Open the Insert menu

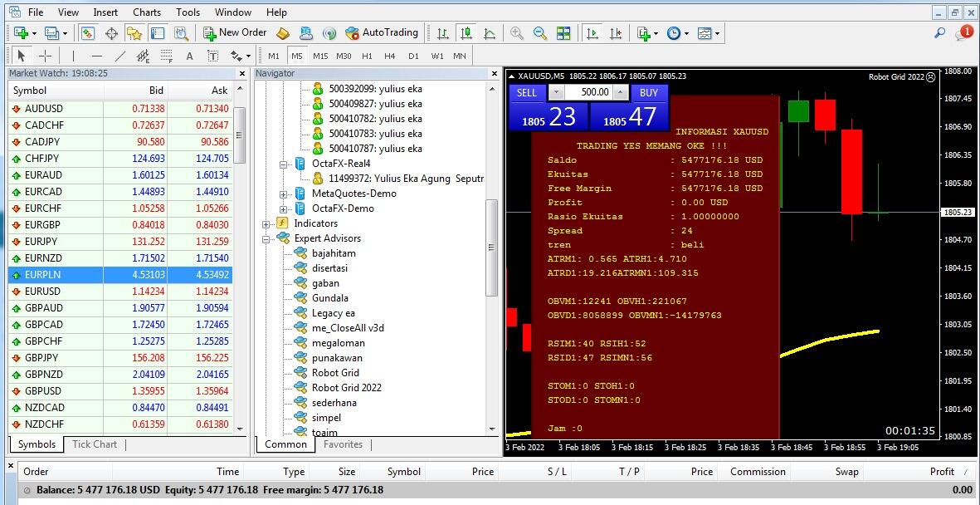(105, 12)
